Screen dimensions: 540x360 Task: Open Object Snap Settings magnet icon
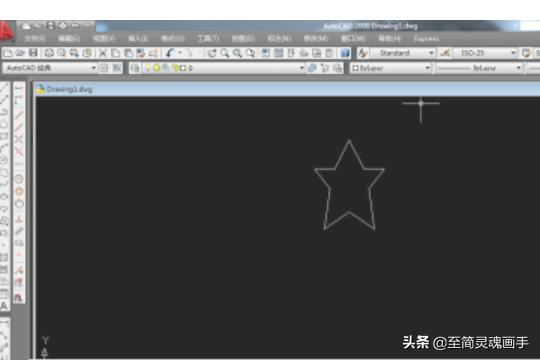coord(19,297)
